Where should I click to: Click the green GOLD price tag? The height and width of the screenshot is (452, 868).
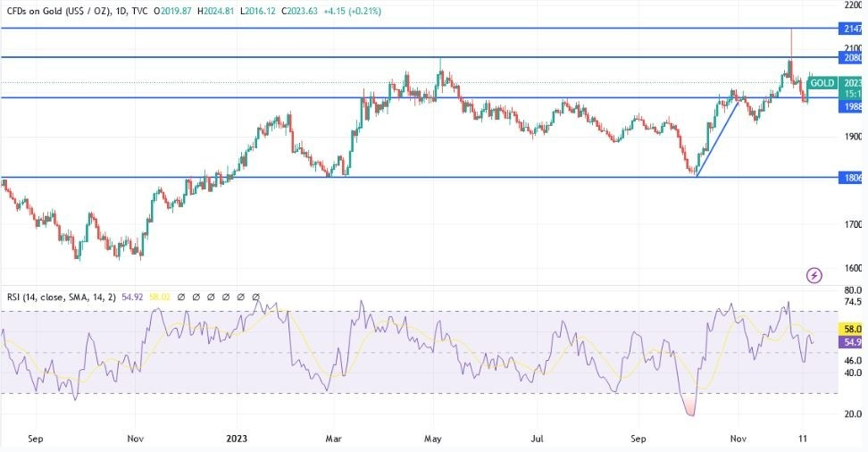(x=822, y=83)
